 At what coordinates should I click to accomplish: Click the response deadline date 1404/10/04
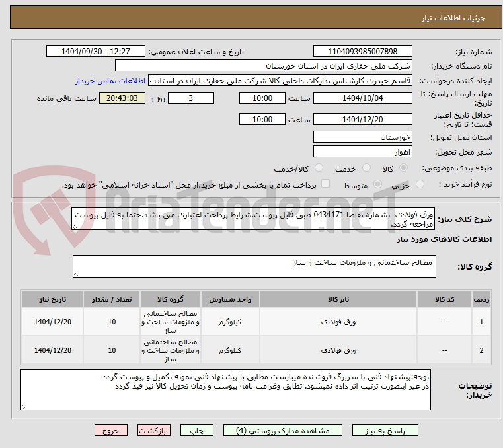[x=362, y=98]
